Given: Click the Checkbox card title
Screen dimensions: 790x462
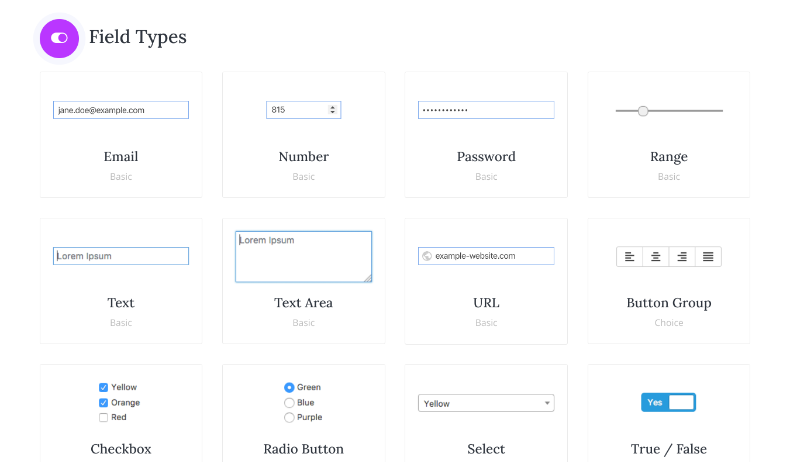Looking at the screenshot, I should click(x=121, y=449).
